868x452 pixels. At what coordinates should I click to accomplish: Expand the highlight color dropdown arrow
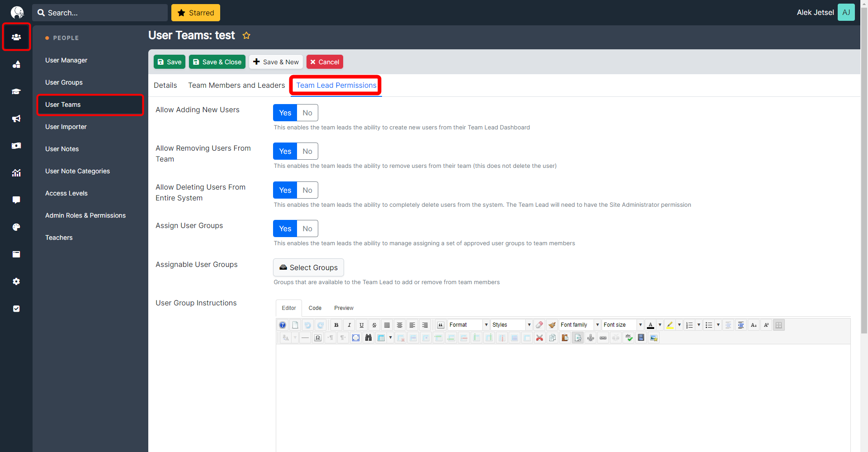pyautogui.click(x=679, y=325)
